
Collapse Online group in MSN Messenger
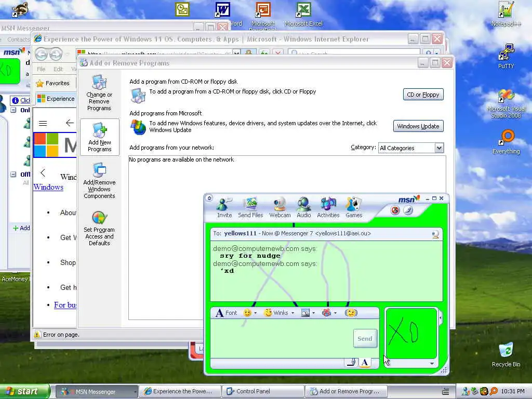13,110
